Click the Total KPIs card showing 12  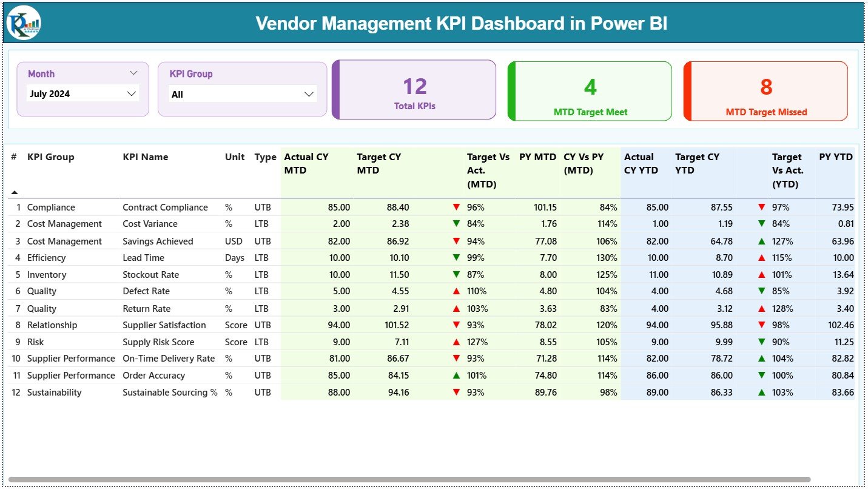[414, 90]
